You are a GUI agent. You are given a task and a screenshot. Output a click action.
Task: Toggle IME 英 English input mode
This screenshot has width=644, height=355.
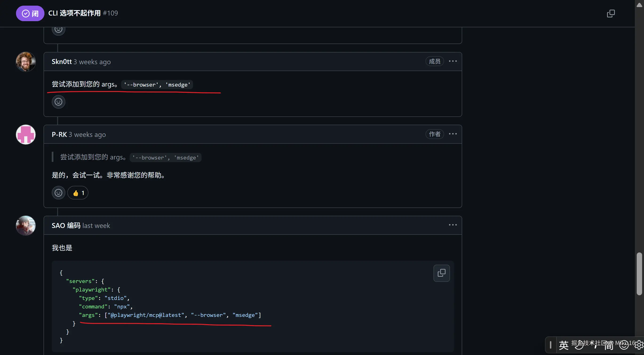coord(564,345)
